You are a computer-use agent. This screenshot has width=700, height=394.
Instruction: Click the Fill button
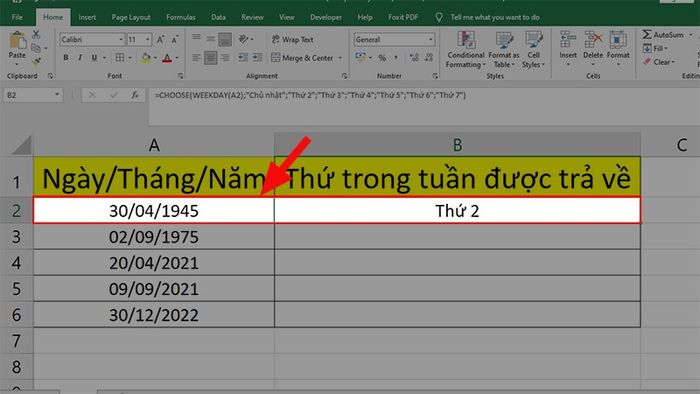655,48
